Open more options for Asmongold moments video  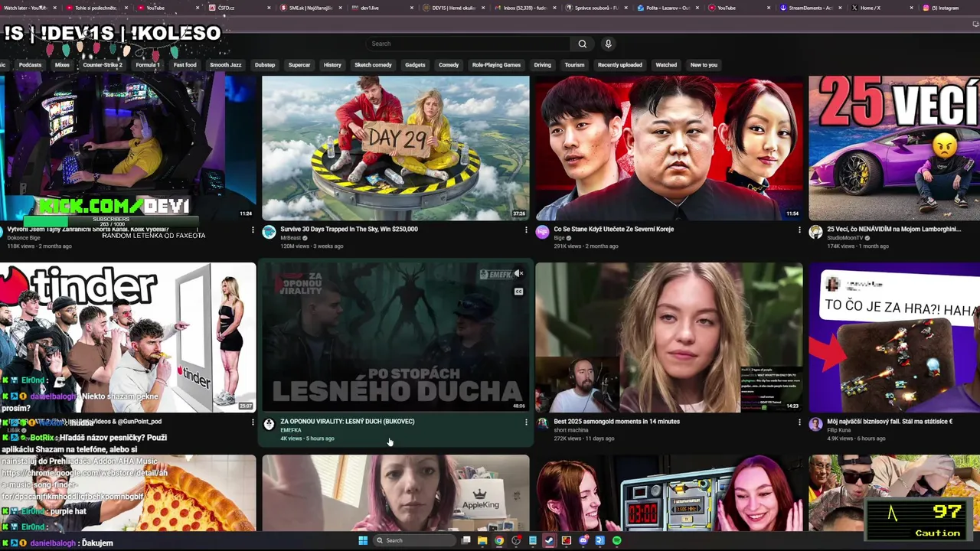[x=799, y=422]
